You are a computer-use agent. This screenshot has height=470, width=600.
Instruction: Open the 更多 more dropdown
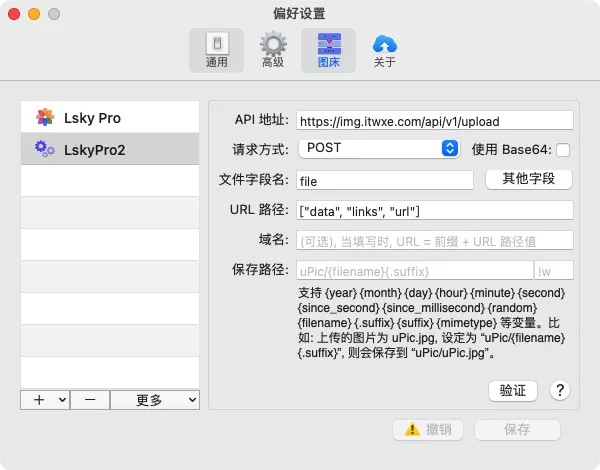[x=155, y=400]
